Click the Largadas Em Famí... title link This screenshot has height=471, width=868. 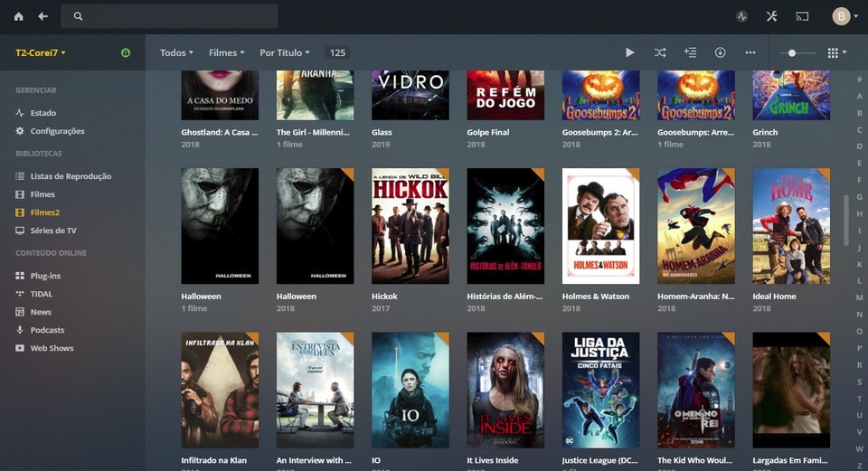pos(790,460)
